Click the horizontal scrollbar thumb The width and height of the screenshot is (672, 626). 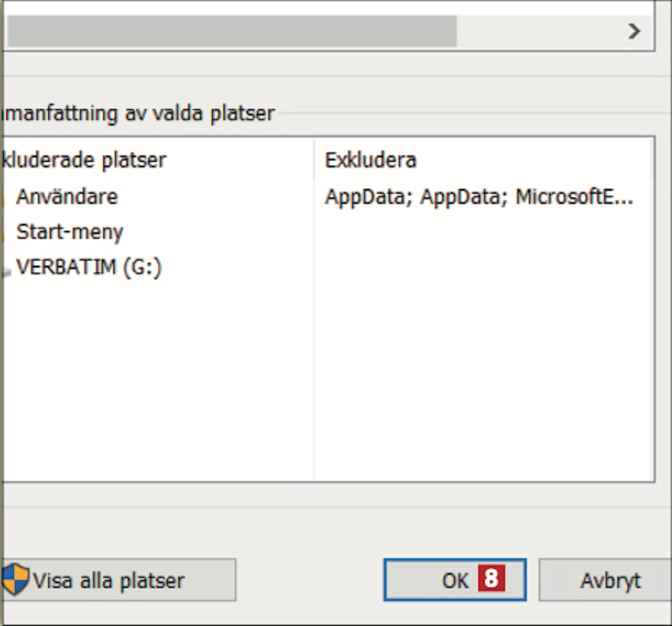pos(232,31)
